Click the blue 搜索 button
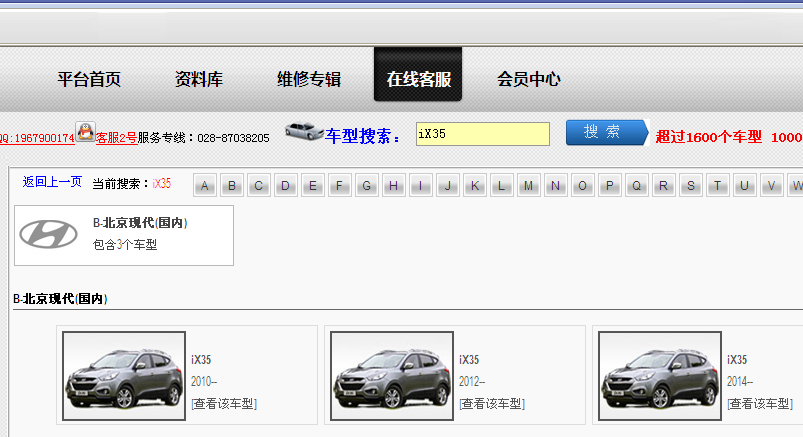 (x=607, y=133)
